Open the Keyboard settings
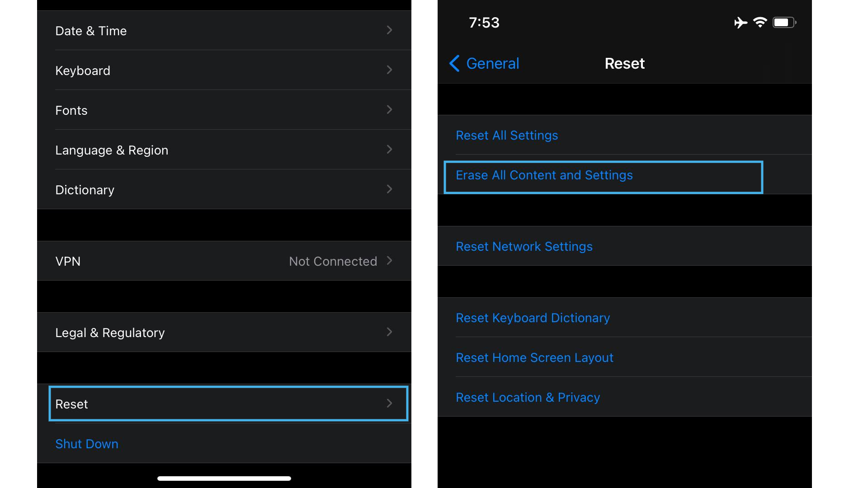This screenshot has height=488, width=868. pyautogui.click(x=222, y=71)
